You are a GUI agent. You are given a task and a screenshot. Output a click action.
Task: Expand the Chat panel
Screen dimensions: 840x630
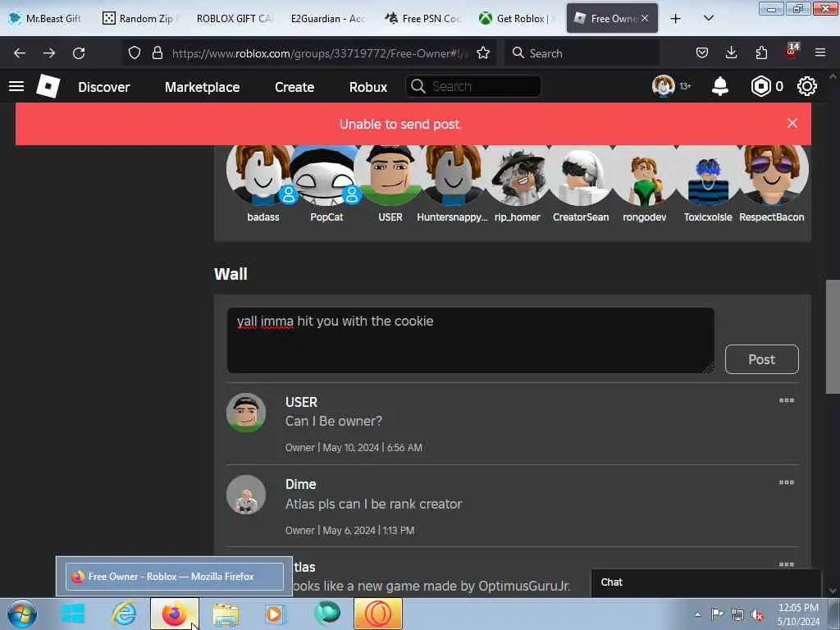706,583
